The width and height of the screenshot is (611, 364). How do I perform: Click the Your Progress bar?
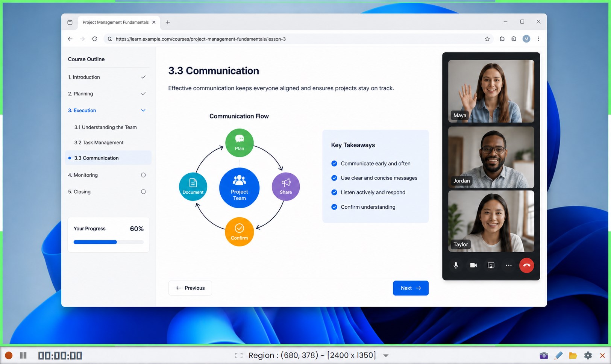pyautogui.click(x=109, y=242)
